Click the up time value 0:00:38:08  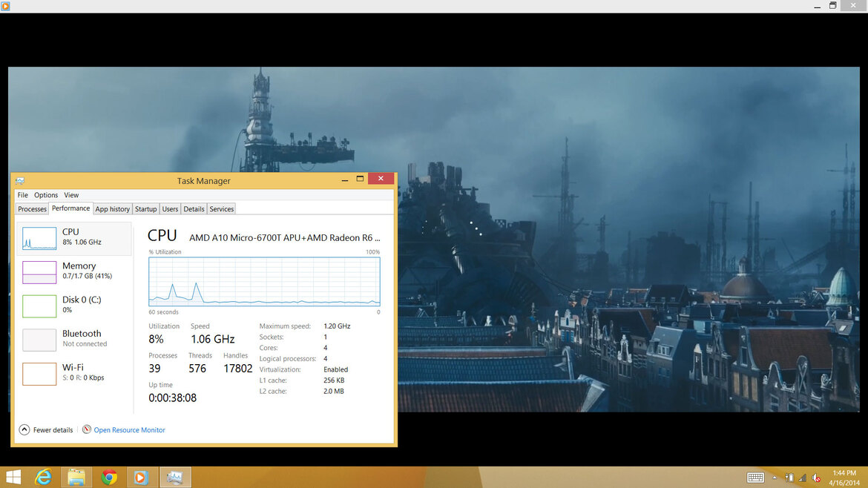pyautogui.click(x=172, y=398)
